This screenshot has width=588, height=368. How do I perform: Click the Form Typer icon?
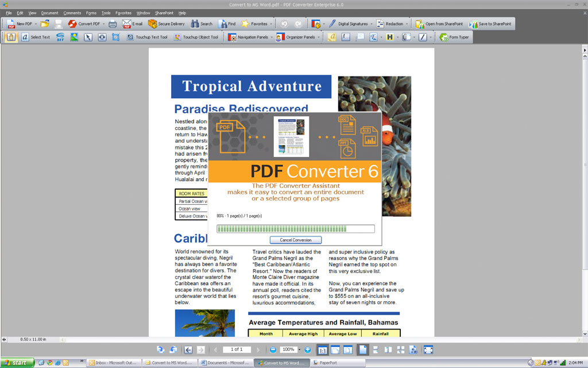tap(454, 37)
